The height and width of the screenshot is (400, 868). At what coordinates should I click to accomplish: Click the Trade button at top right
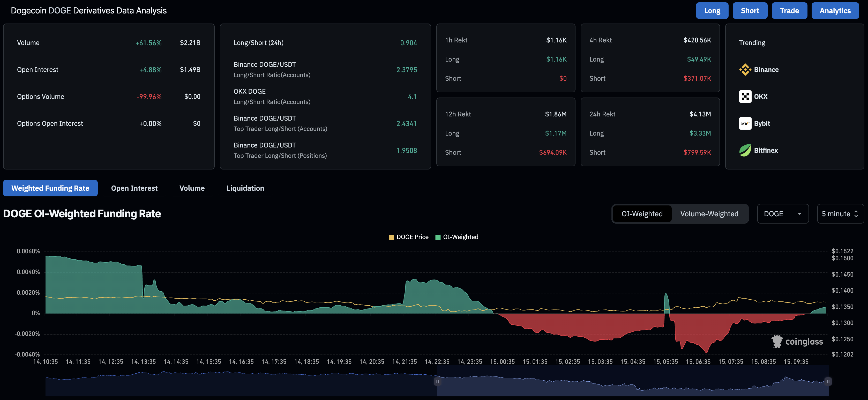tap(789, 10)
